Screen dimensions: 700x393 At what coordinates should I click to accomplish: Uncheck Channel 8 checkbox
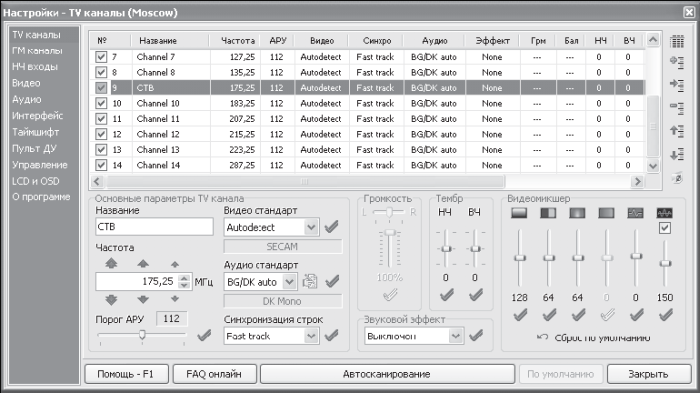pos(101,72)
